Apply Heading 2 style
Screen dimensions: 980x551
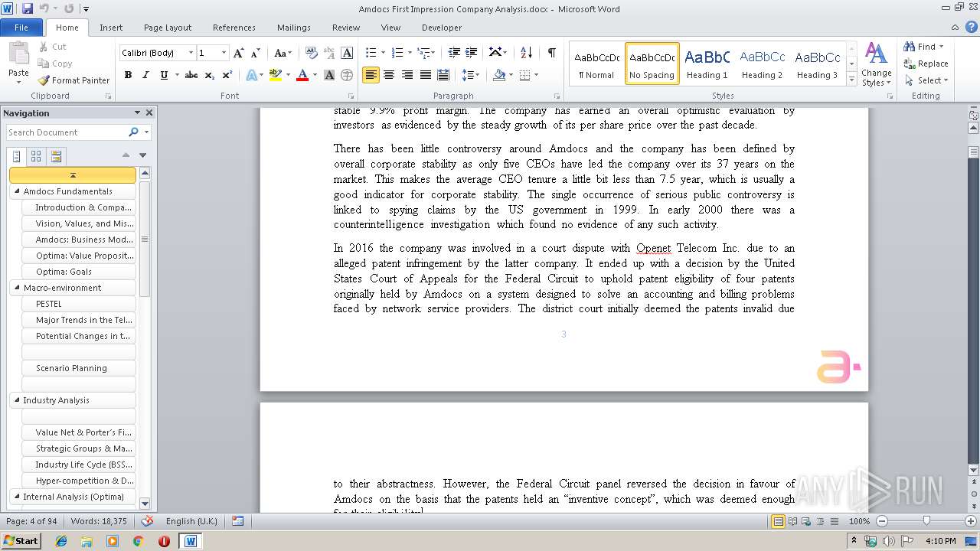pyautogui.click(x=763, y=64)
